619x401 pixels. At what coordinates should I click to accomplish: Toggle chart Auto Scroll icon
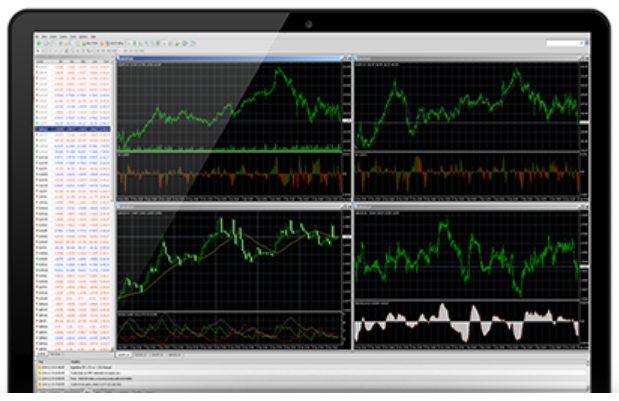pyautogui.click(x=164, y=43)
